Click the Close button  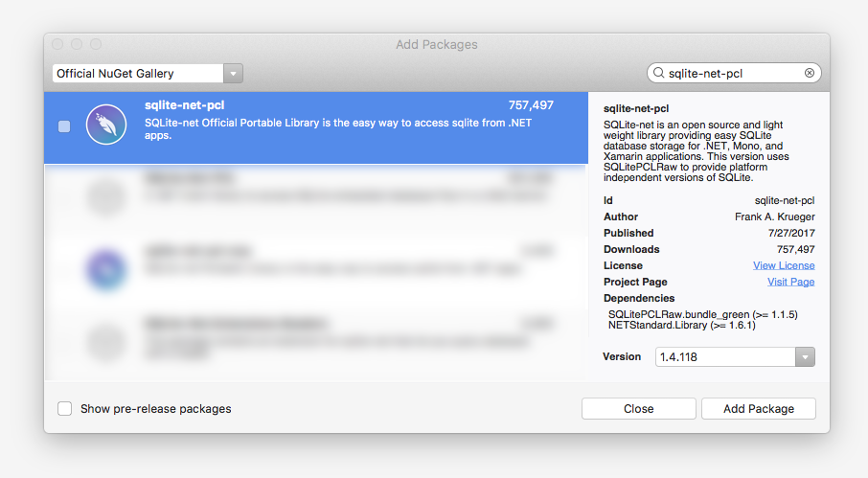tap(638, 409)
